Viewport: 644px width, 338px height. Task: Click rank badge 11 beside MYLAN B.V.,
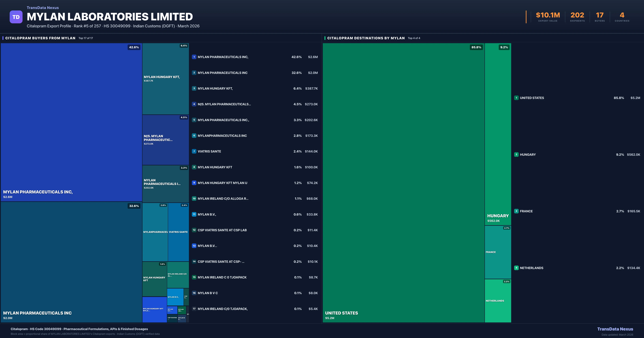[x=194, y=214]
